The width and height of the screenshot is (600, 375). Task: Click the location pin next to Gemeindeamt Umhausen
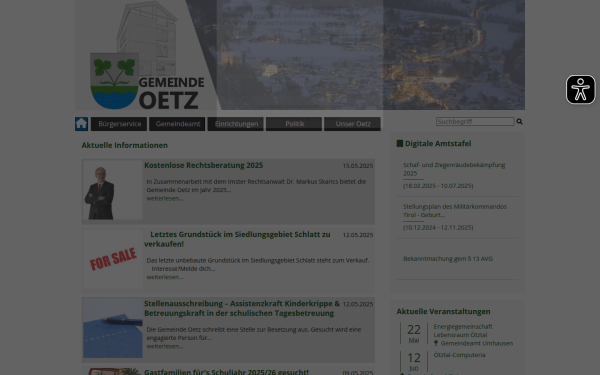[436, 343]
